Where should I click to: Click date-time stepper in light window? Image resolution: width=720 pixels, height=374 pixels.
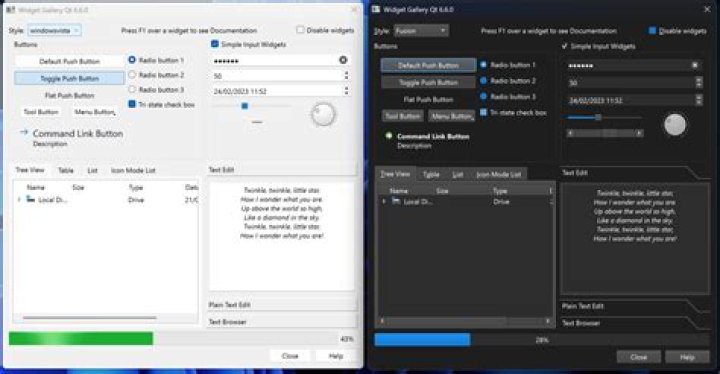pyautogui.click(x=346, y=91)
